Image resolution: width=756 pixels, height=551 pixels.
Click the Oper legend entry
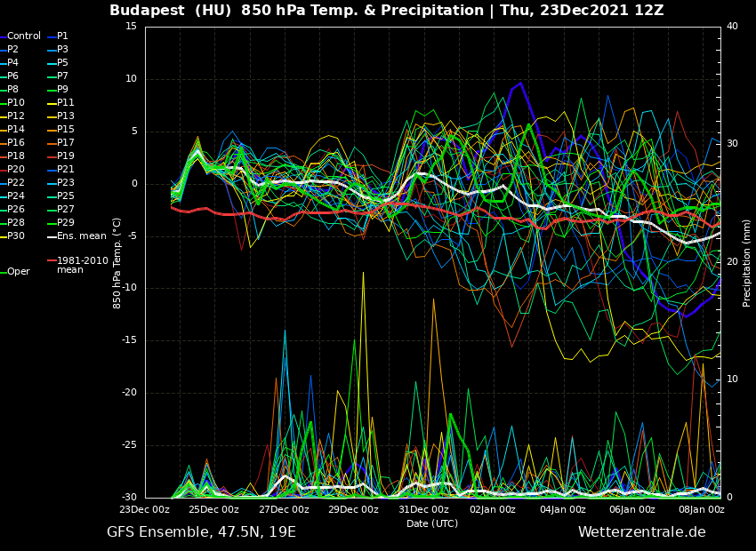pyautogui.click(x=19, y=272)
